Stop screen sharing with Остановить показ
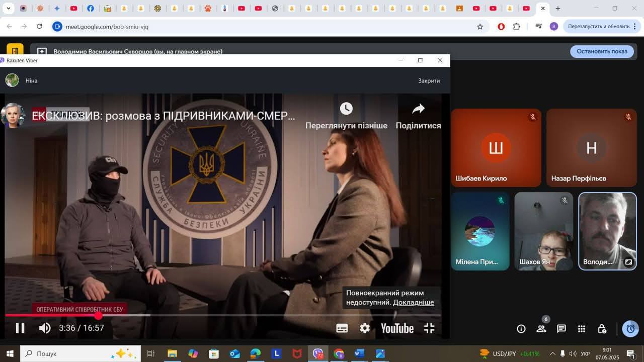This screenshot has height=362, width=644. click(x=602, y=51)
